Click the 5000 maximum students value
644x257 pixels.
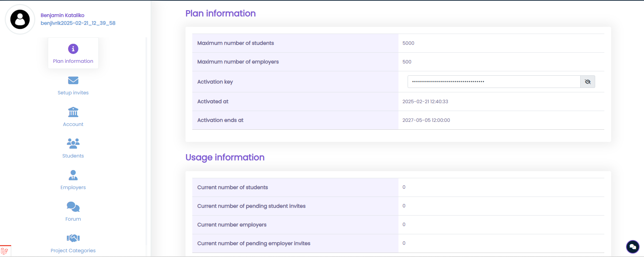tap(408, 43)
